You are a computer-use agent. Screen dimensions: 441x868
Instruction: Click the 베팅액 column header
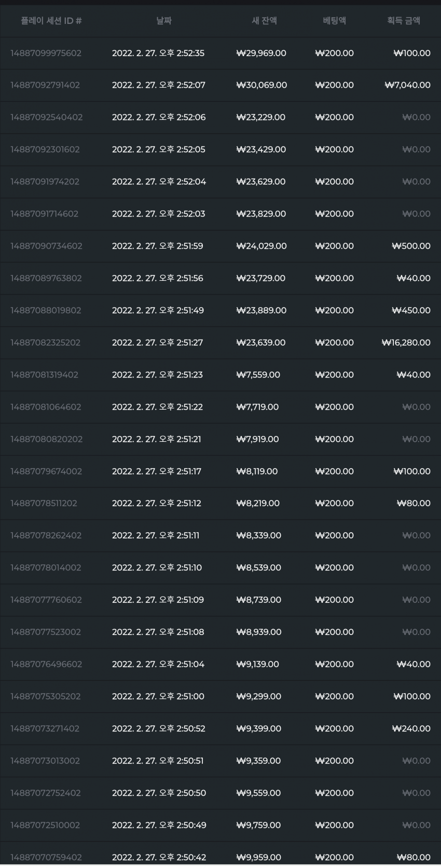pyautogui.click(x=335, y=21)
